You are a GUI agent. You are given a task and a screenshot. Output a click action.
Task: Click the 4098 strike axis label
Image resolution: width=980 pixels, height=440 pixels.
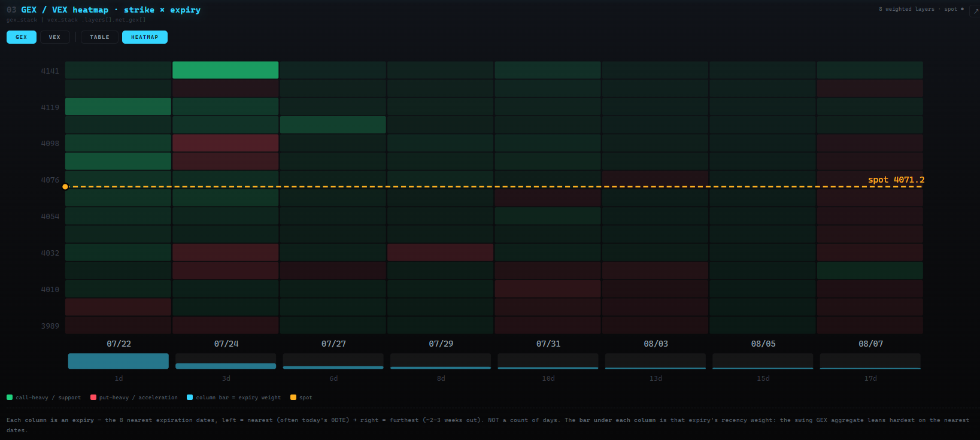(x=50, y=144)
